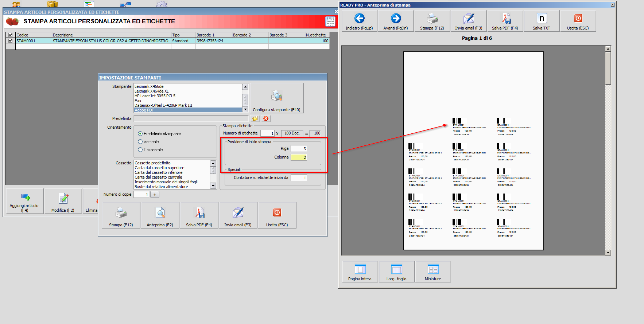Exit the print preview window with Uscita (ESC)
Viewport: 644px width, 324px height.
(578, 21)
